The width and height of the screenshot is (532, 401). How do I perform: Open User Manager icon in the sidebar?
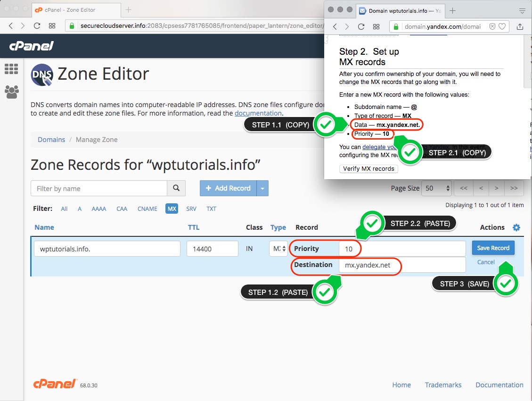11,92
